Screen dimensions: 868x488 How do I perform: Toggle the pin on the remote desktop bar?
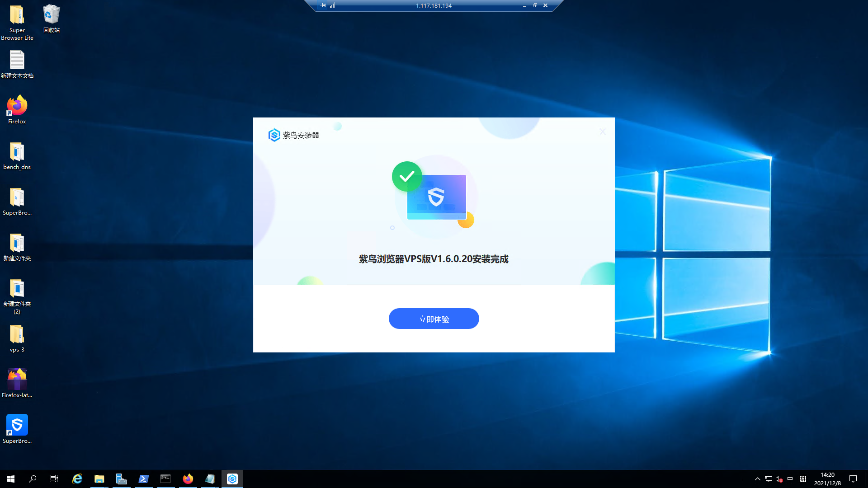pyautogui.click(x=323, y=5)
